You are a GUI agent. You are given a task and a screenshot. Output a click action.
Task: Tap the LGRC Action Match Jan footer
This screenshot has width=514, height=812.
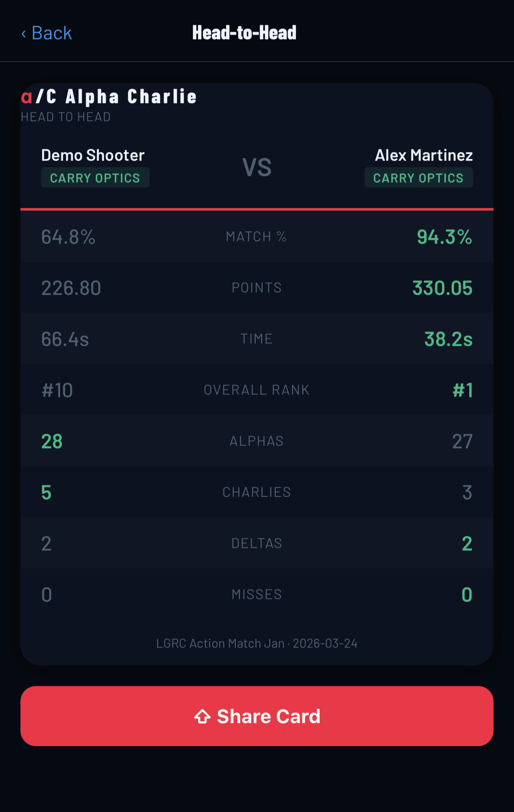(257, 643)
